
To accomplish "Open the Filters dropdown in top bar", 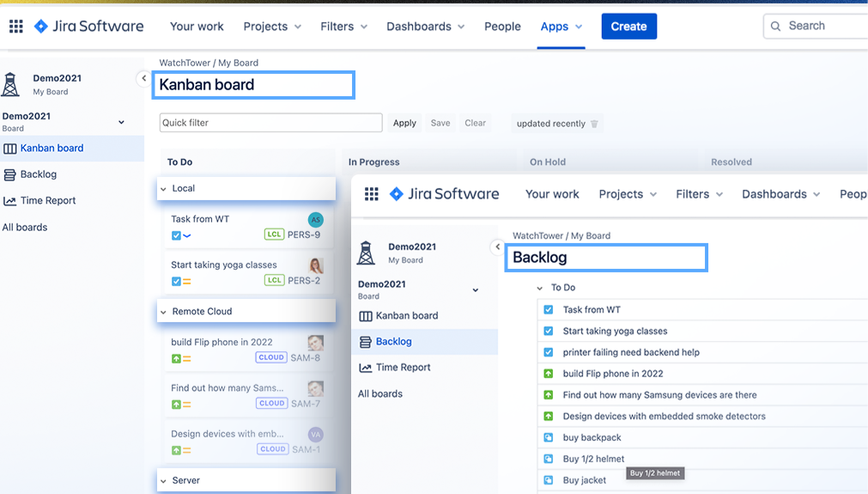I will coord(343,26).
